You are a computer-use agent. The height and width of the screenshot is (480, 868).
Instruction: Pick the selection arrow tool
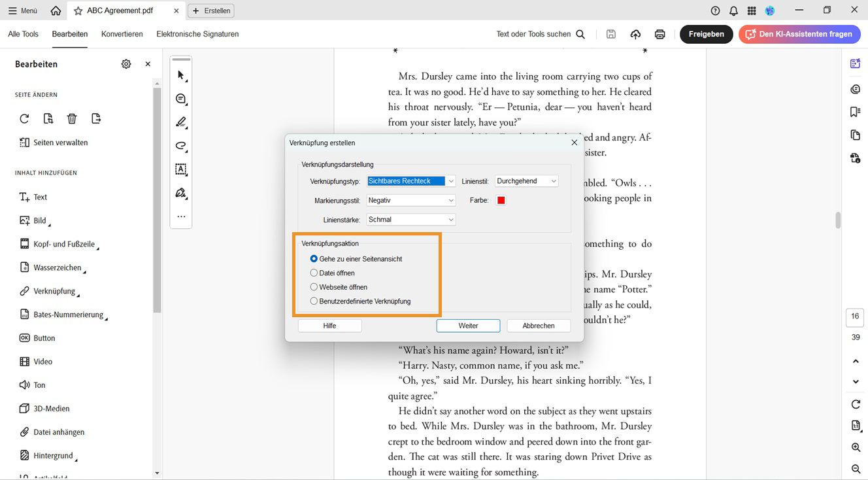coord(181,75)
